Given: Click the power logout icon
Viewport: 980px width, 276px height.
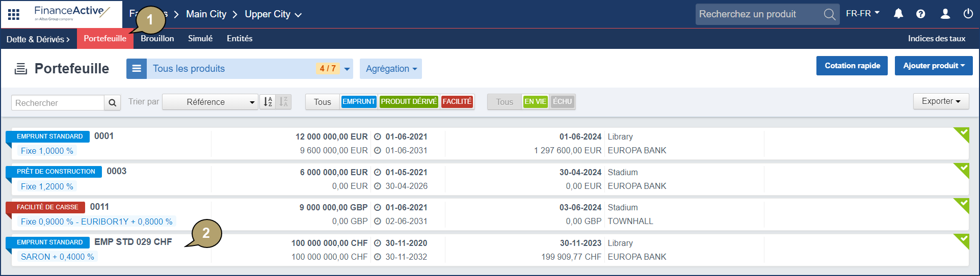Looking at the screenshot, I should click(x=968, y=14).
